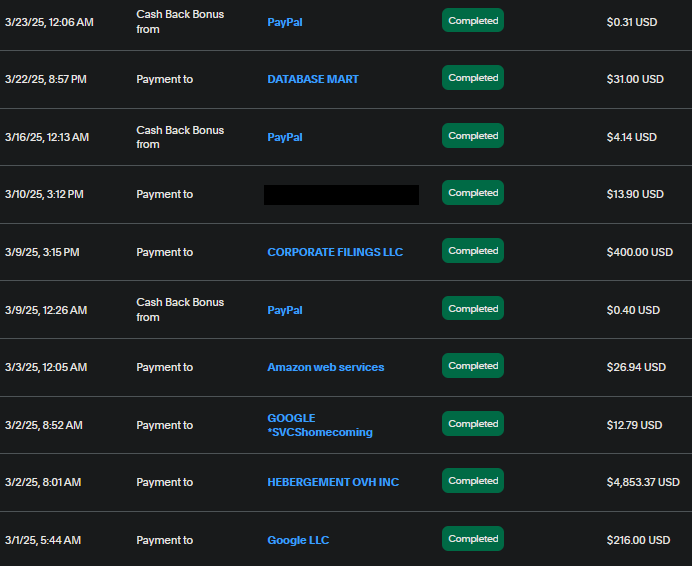Click Completed badge for DATABASE MART payment
Image resolution: width=692 pixels, height=566 pixels.
[x=473, y=78]
